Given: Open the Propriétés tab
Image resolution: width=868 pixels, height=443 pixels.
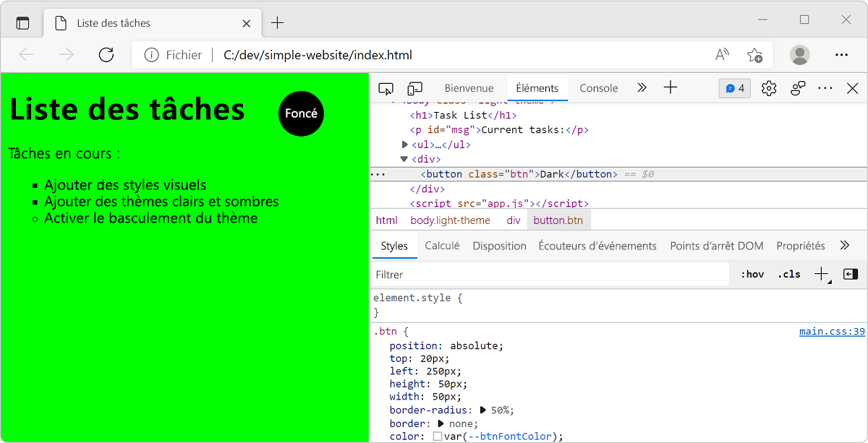Looking at the screenshot, I should (801, 246).
